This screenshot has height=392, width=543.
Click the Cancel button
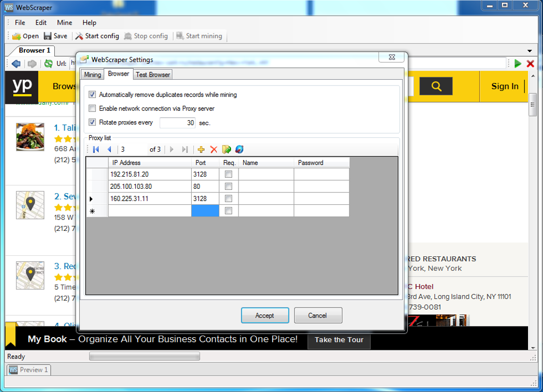(318, 315)
